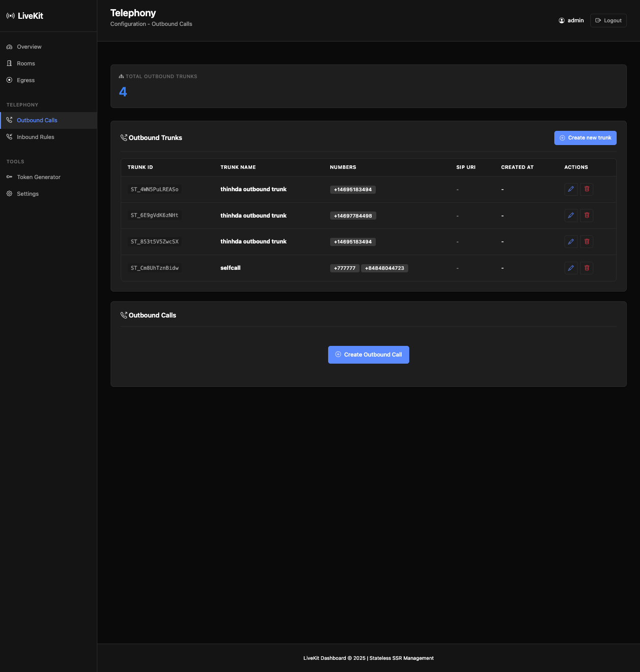The width and height of the screenshot is (640, 672).
Task: Open the Overview page
Action: (x=29, y=47)
